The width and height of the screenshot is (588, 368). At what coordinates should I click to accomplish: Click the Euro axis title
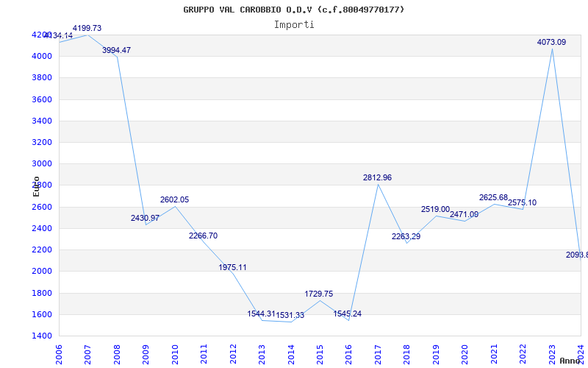point(36,186)
